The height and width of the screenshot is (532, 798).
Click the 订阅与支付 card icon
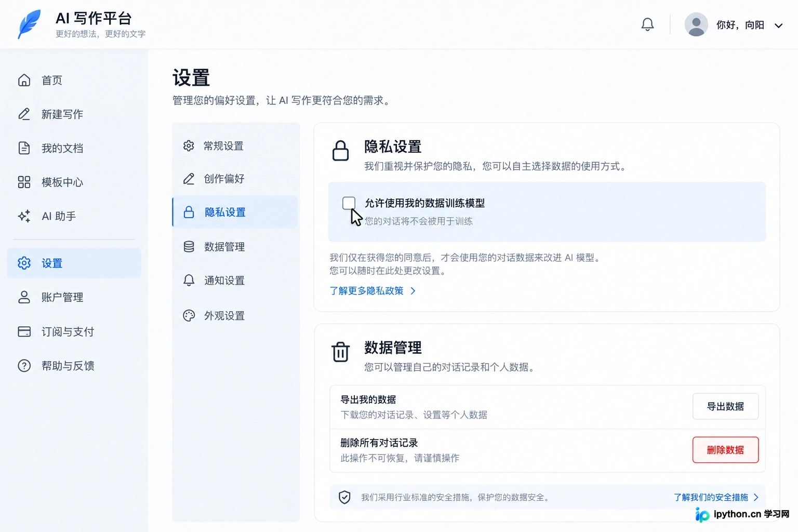point(24,331)
